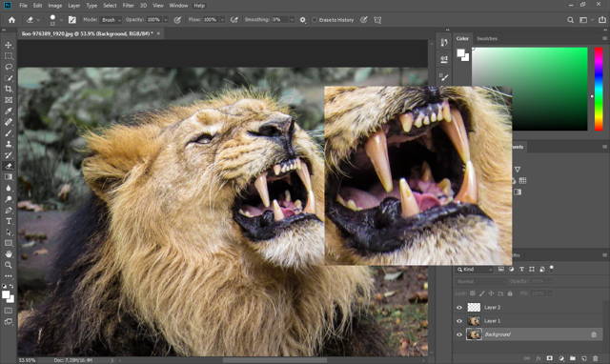This screenshot has height=364, width=610.
Task: Switch to the Swatches tab
Action: (487, 39)
